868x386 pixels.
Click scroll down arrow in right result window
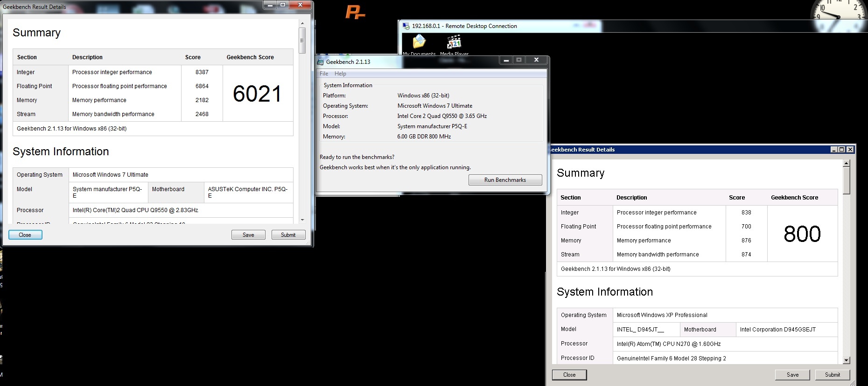click(847, 360)
